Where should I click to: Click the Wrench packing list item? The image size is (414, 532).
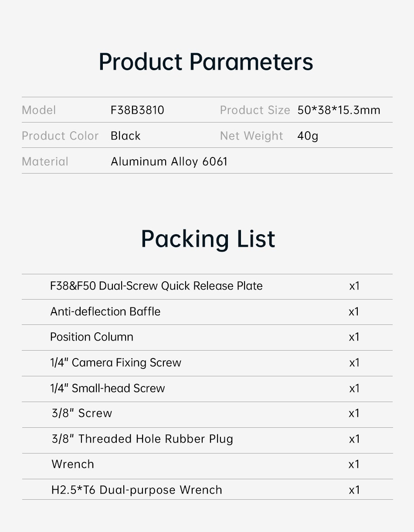(73, 464)
